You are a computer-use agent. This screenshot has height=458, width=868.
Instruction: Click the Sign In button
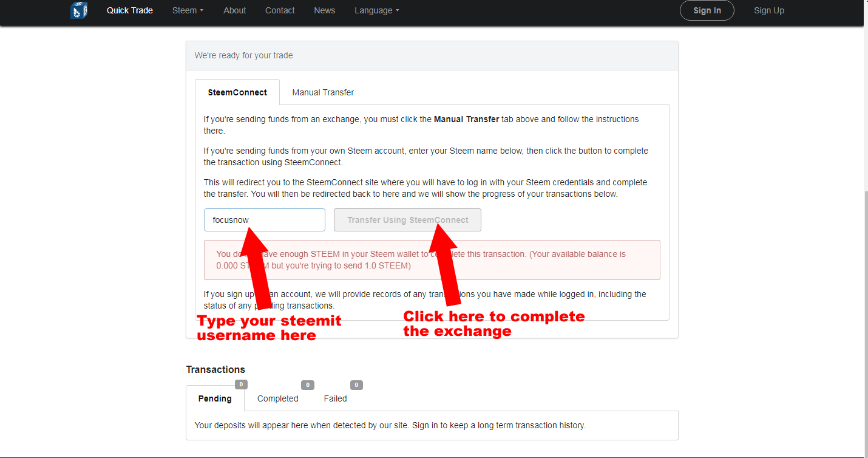tap(707, 10)
